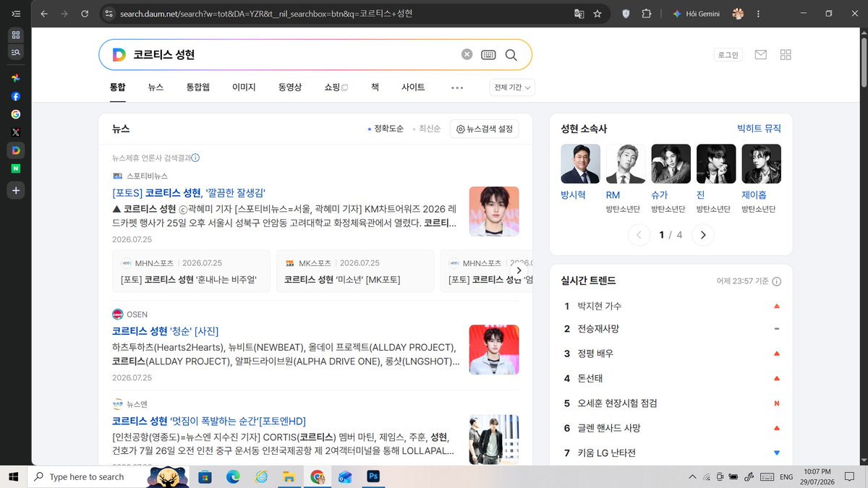Image resolution: width=868 pixels, height=488 pixels.
Task: Open 뉴스검색 설정 settings
Action: coord(484,129)
